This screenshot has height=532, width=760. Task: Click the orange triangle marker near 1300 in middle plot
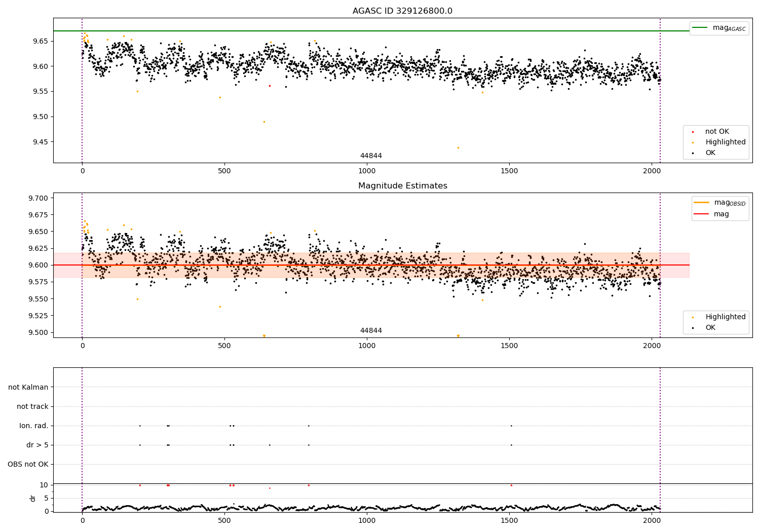tap(458, 336)
